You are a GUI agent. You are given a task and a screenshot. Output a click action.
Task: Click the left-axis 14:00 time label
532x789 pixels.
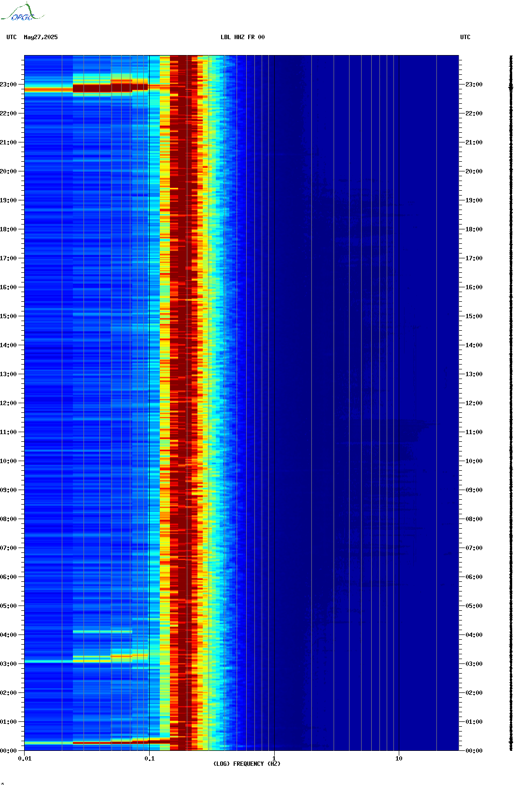(x=8, y=345)
